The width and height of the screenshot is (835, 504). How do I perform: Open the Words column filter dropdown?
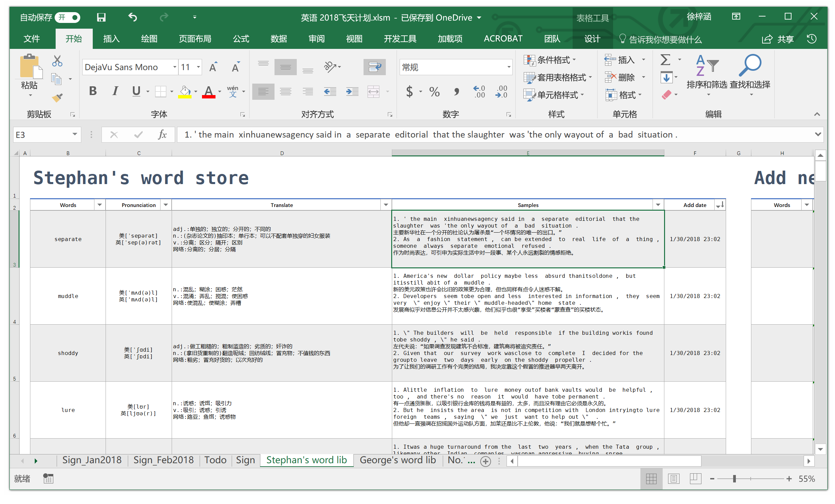pos(99,205)
